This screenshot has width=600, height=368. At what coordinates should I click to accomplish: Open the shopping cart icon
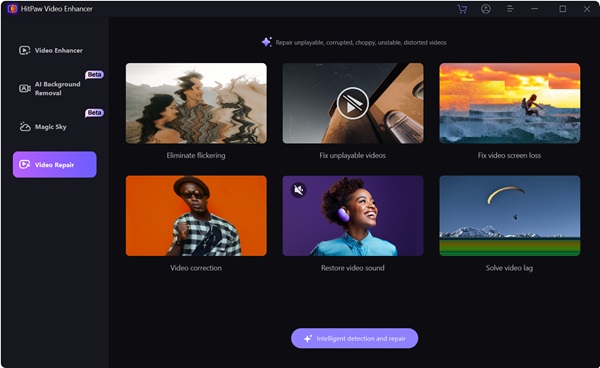(462, 9)
